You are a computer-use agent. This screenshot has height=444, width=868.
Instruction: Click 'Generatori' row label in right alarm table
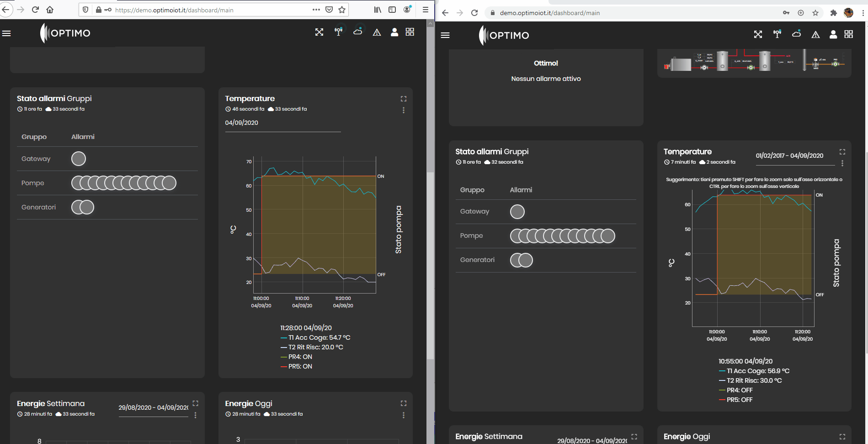(477, 260)
